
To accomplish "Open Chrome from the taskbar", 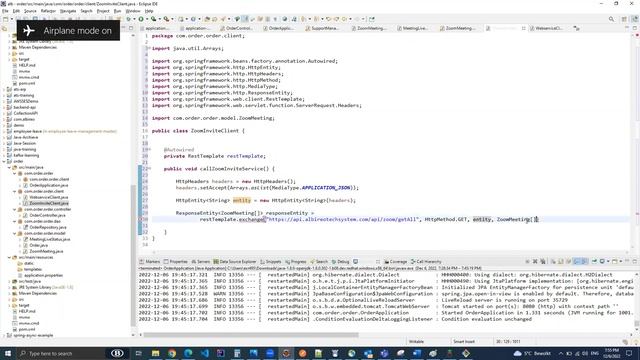I will pos(172,353).
